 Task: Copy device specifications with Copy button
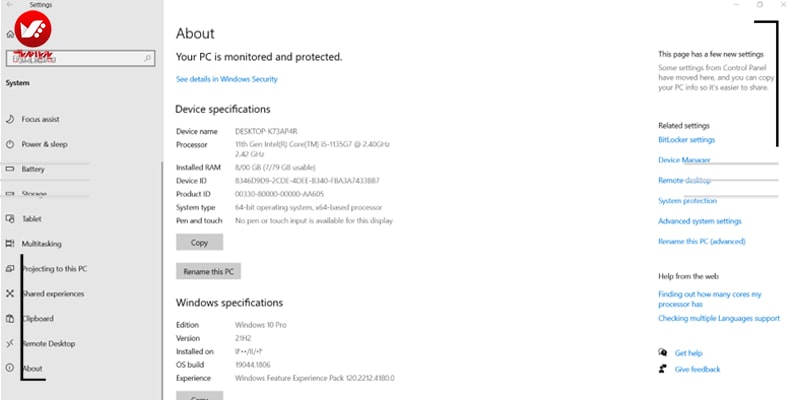click(199, 242)
